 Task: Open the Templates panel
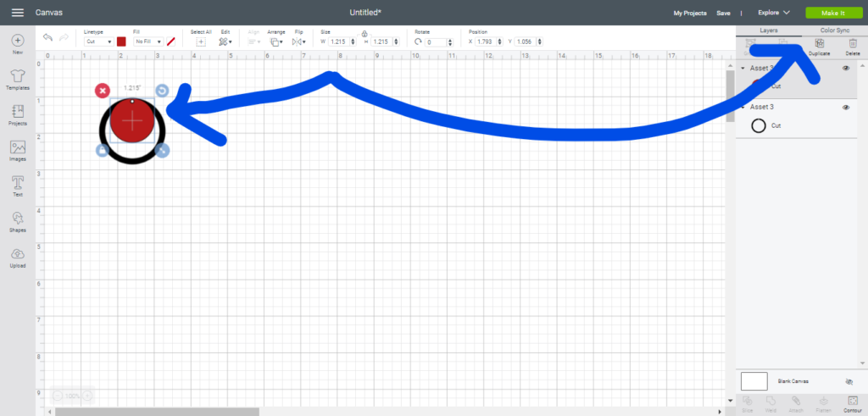tap(17, 79)
